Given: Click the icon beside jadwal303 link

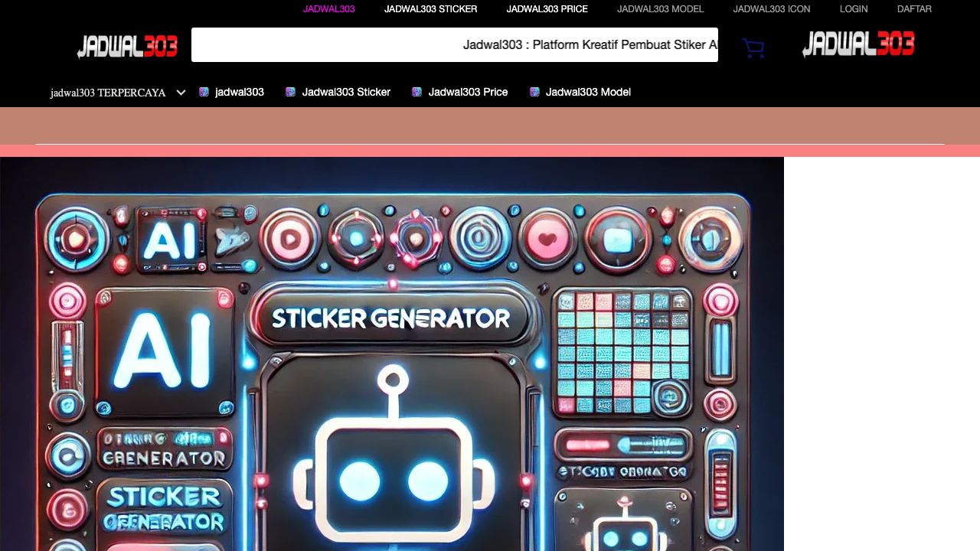Looking at the screenshot, I should pos(204,92).
